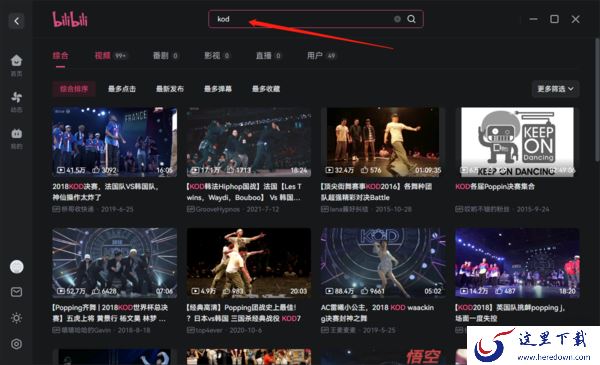The image size is (600, 365).
Task: Click the bilibili logo
Action: [70, 19]
